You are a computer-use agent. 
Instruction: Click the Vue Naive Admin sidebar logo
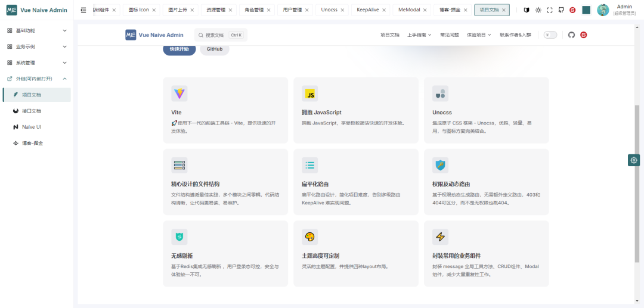coord(12,10)
